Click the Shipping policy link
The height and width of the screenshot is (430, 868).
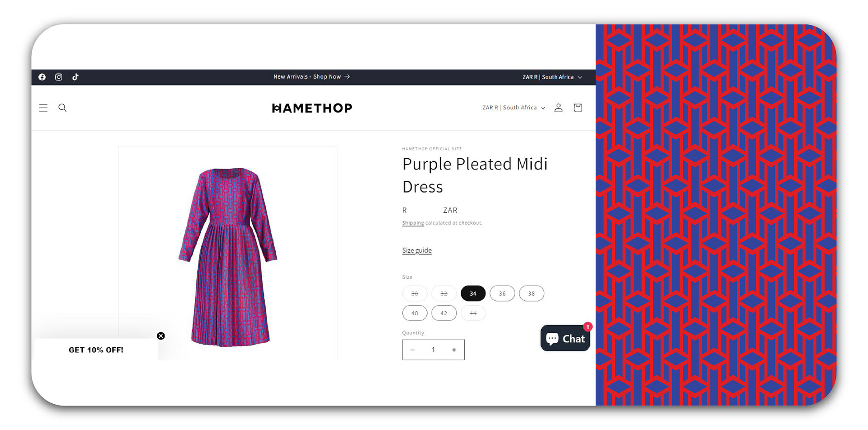[x=413, y=223]
